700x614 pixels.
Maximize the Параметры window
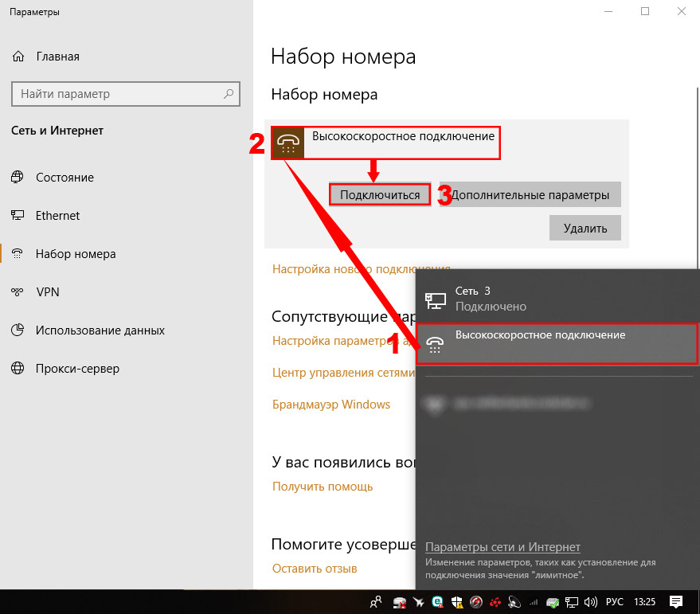[645, 11]
